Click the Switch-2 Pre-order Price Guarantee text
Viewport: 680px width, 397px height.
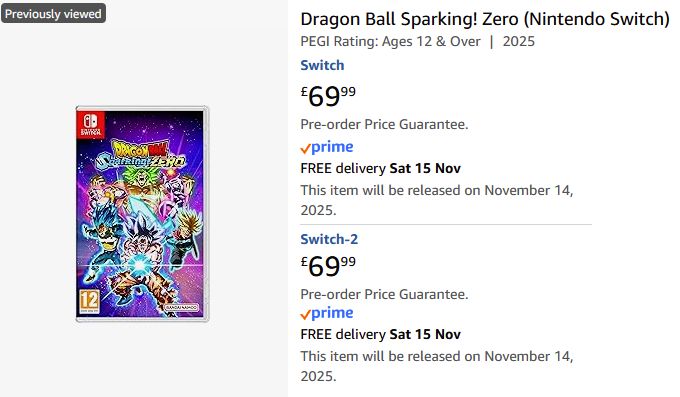(x=384, y=295)
